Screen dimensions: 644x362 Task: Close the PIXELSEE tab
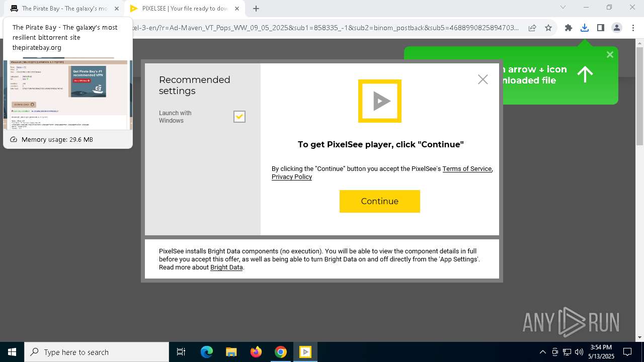tap(237, 9)
